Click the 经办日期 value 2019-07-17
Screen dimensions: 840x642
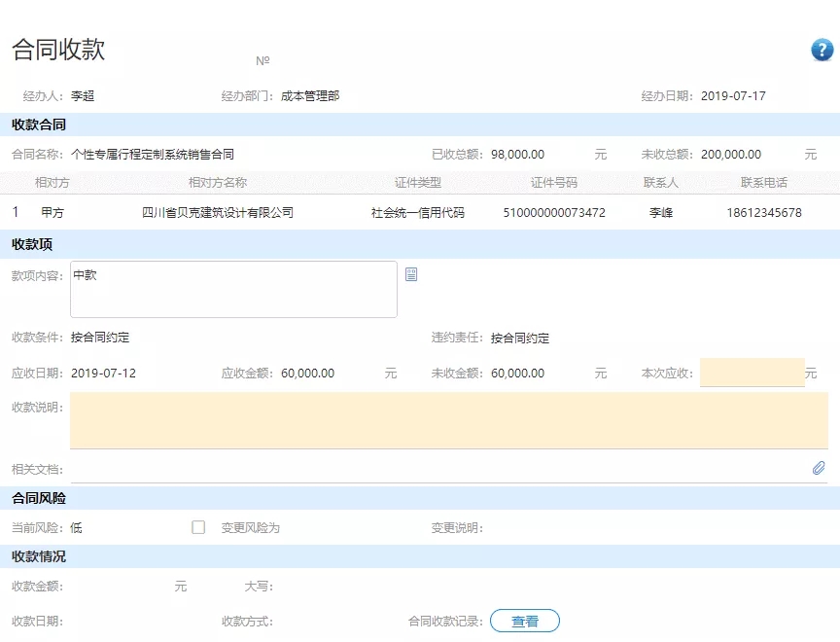coord(733,95)
